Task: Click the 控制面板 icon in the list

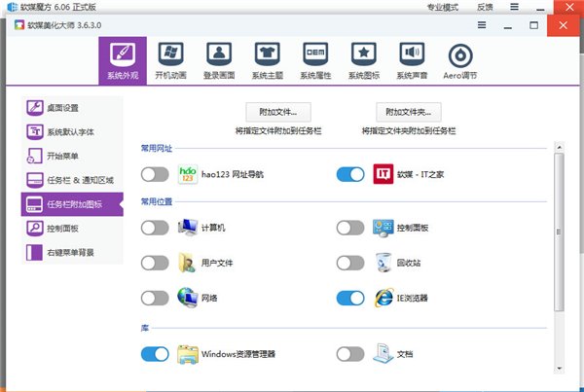Action: [x=383, y=228]
